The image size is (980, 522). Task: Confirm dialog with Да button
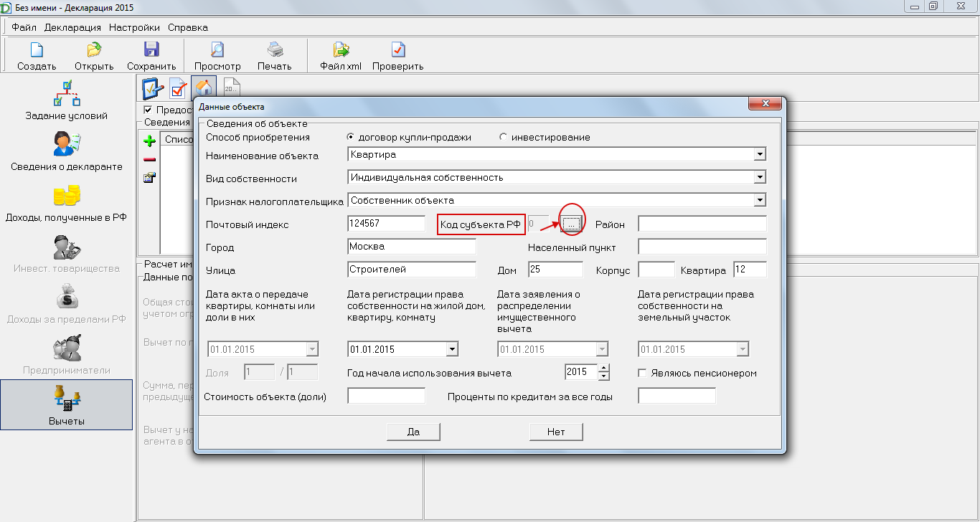(x=413, y=432)
